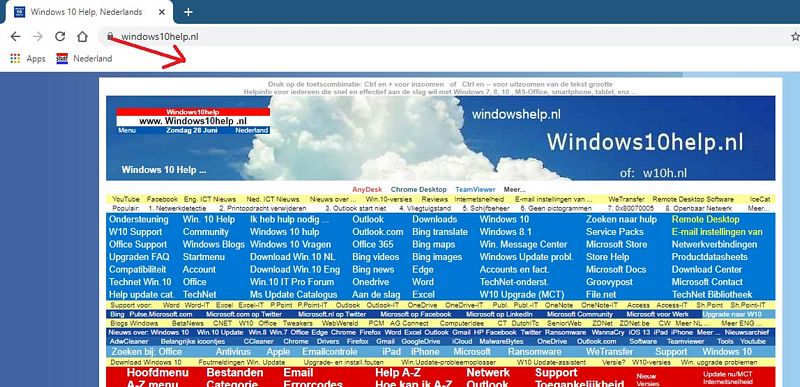Select the Windows 10 Help, Nederlands tab
This screenshot has width=800, height=387.
(87, 12)
